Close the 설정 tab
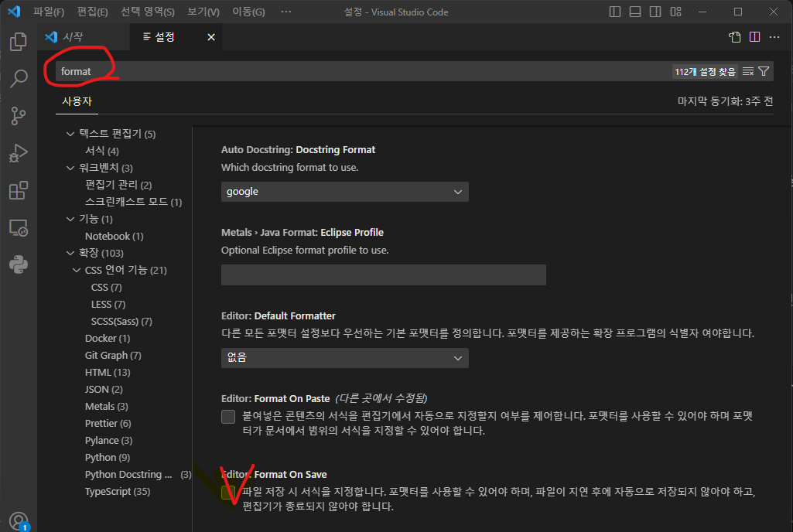Screen dimensions: 793x532 (x=211, y=37)
